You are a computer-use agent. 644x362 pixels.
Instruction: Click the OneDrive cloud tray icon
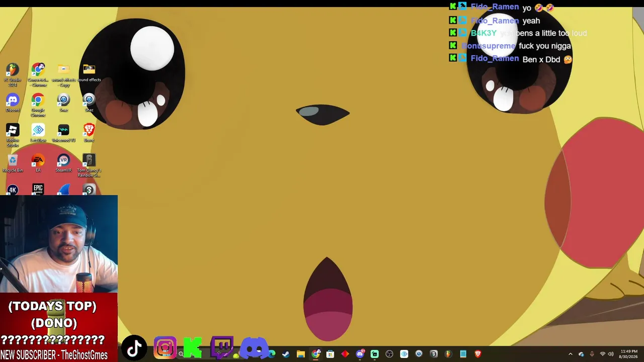point(581,354)
